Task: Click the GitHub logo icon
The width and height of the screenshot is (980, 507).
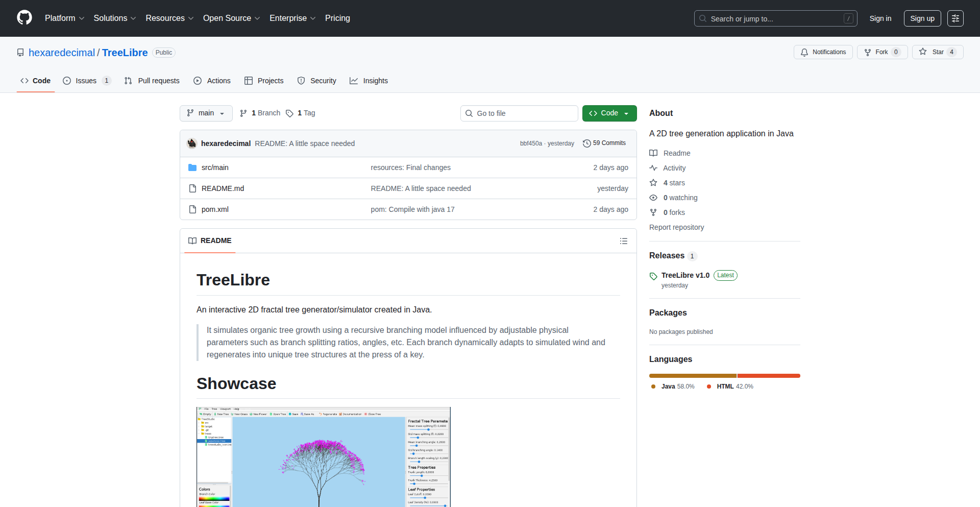Action: (x=24, y=18)
